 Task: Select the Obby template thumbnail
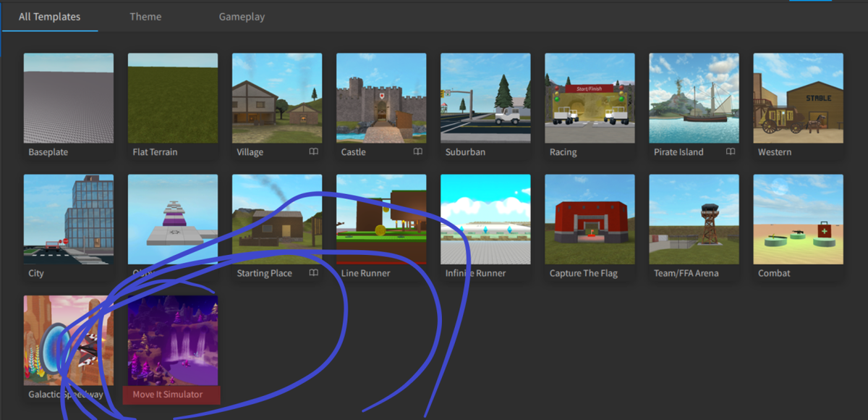click(173, 219)
